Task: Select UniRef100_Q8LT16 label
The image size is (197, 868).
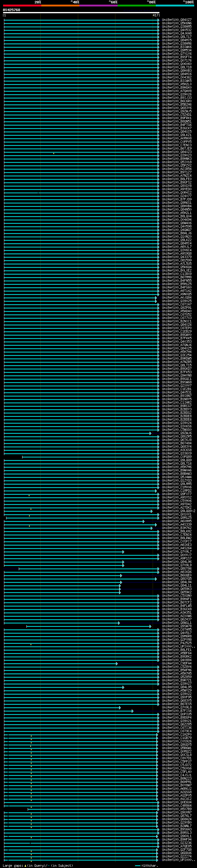Action: click(x=177, y=464)
